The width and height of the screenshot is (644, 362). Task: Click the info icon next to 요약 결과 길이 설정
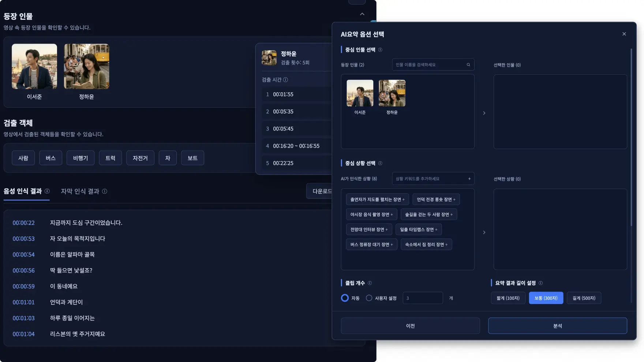click(541, 283)
